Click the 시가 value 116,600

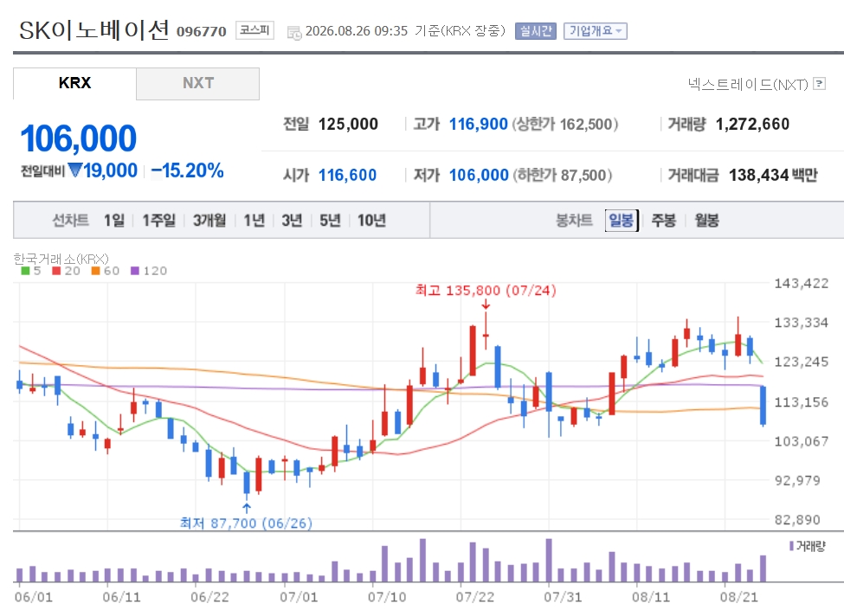tap(347, 175)
